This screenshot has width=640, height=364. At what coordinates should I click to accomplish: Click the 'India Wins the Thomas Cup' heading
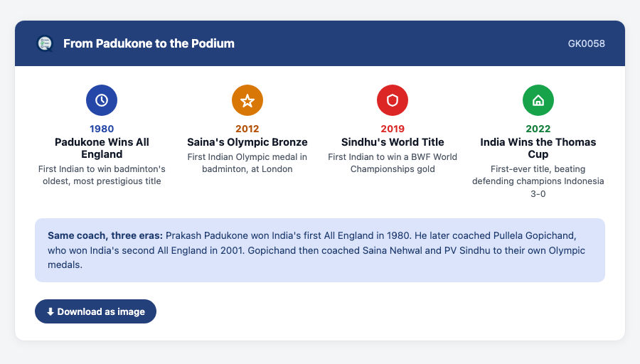tap(538, 148)
